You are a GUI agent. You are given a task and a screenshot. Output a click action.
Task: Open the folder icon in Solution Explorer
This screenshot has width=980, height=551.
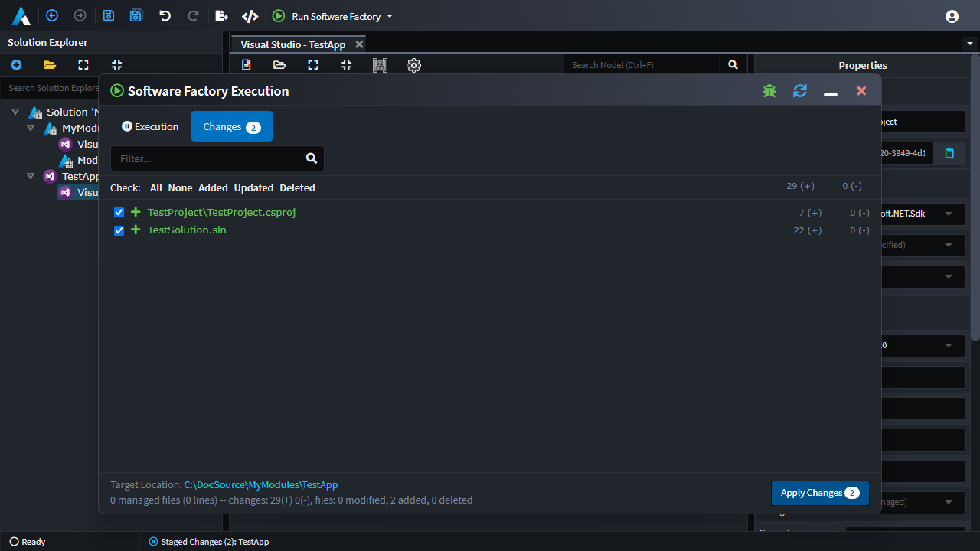[50, 65]
